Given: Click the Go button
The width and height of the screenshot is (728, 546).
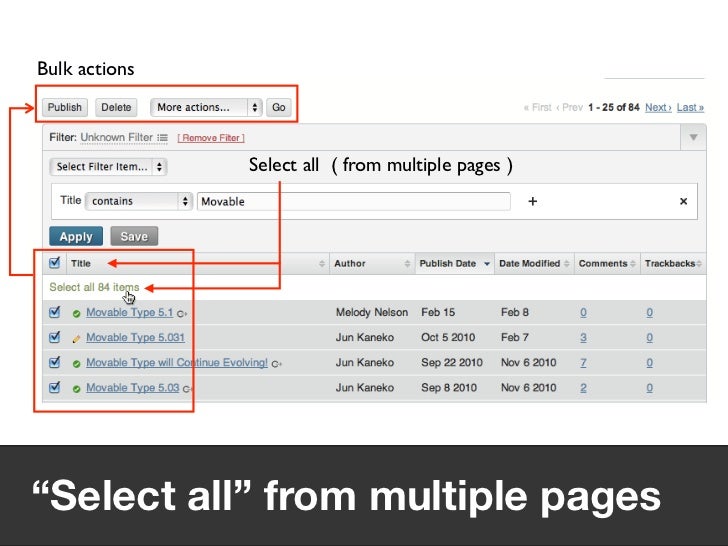Looking at the screenshot, I should point(279,107).
